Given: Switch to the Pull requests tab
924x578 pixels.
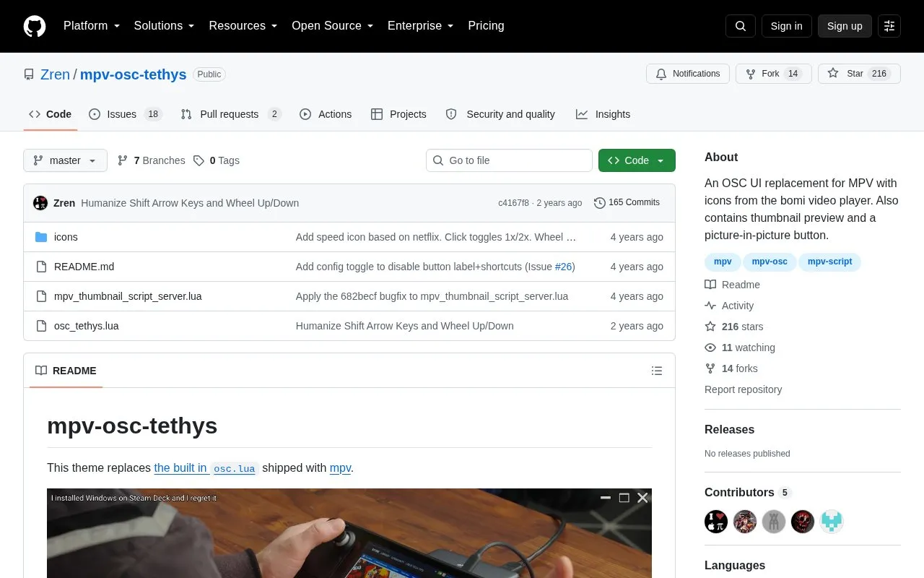Looking at the screenshot, I should tap(231, 114).
